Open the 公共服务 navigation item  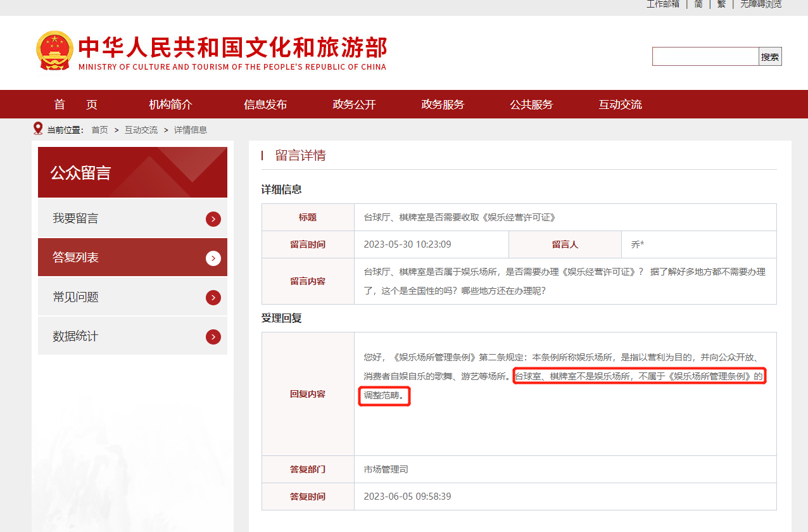coord(532,104)
